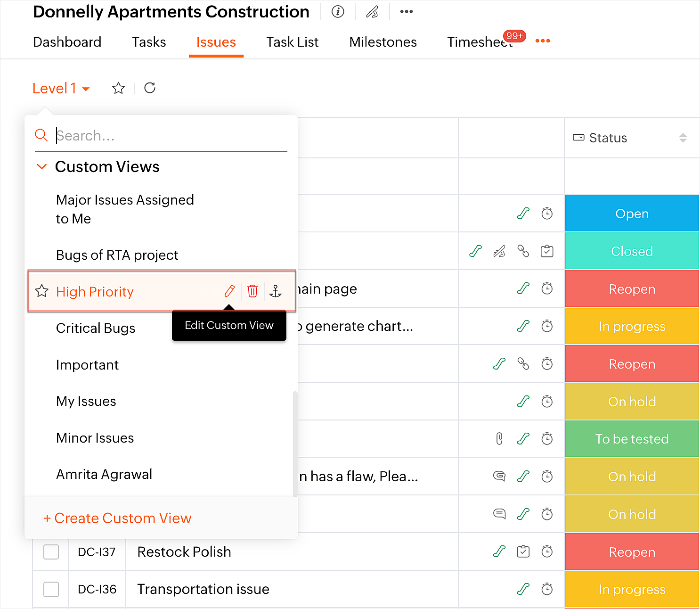
Task: Select the checkbox for issue DC-I36
Action: point(51,589)
